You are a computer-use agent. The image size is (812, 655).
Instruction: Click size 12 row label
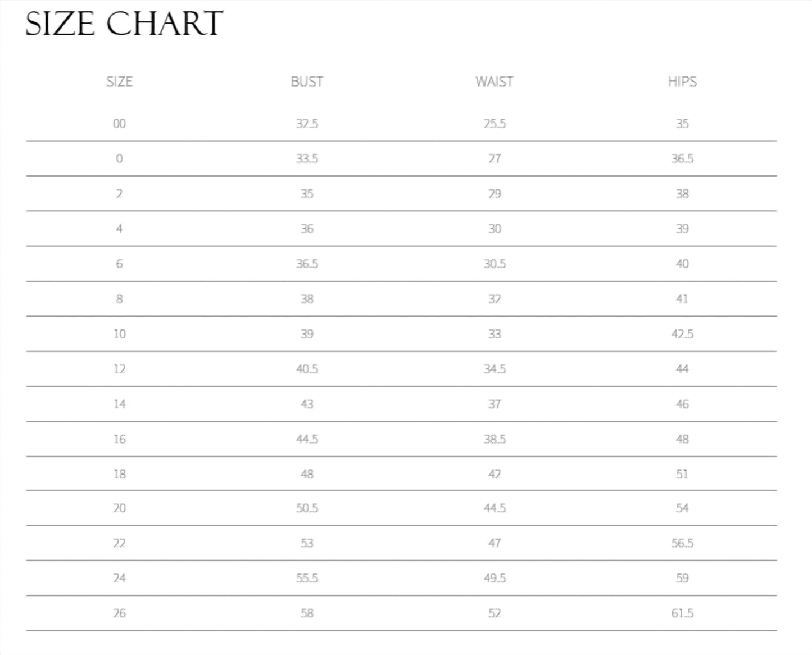pyautogui.click(x=120, y=369)
